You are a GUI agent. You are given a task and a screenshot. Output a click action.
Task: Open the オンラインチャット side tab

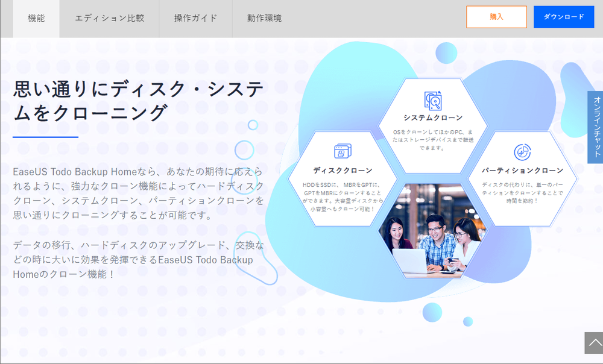595,127
